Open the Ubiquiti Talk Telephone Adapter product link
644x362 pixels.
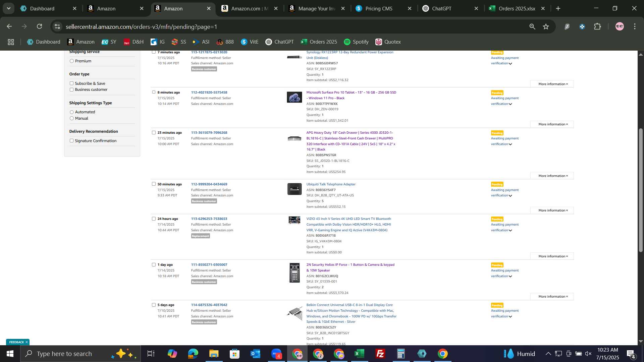coord(331,184)
